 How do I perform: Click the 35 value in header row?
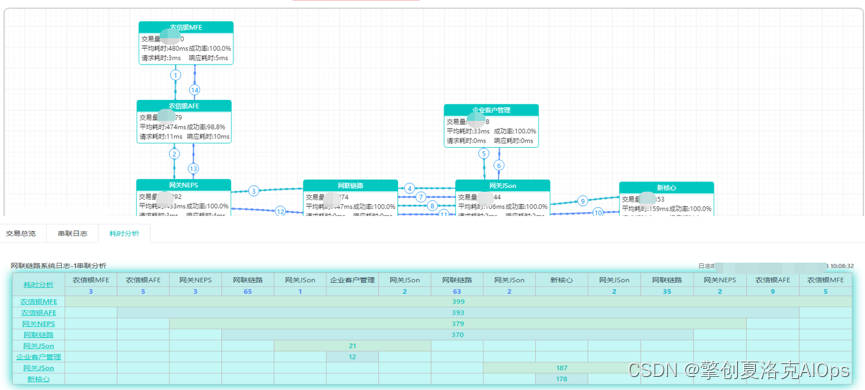point(667,291)
